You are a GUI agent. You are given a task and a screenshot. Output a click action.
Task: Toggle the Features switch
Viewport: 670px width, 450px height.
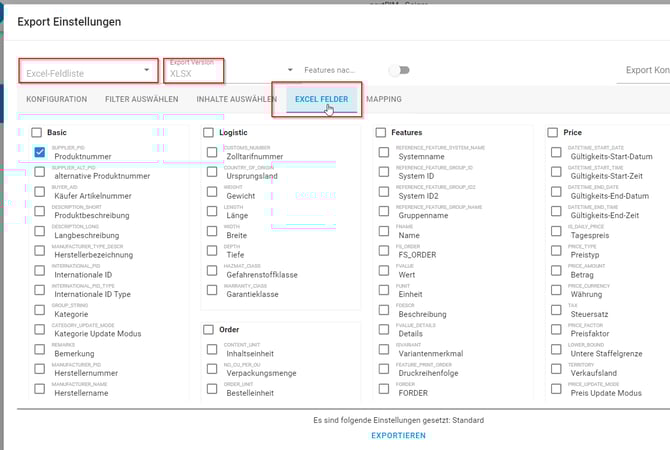point(399,70)
